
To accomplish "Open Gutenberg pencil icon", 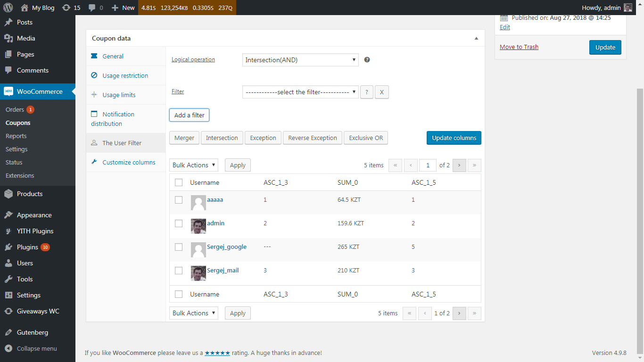I will [8, 332].
